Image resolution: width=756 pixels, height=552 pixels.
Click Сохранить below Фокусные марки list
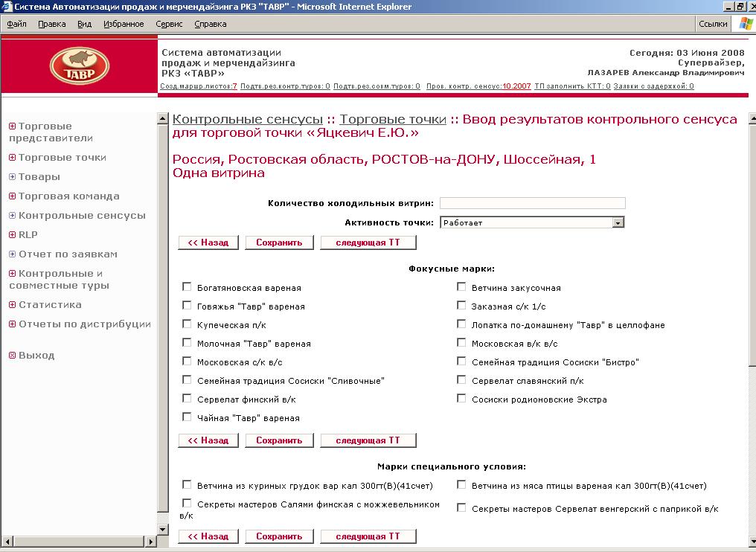pos(279,440)
